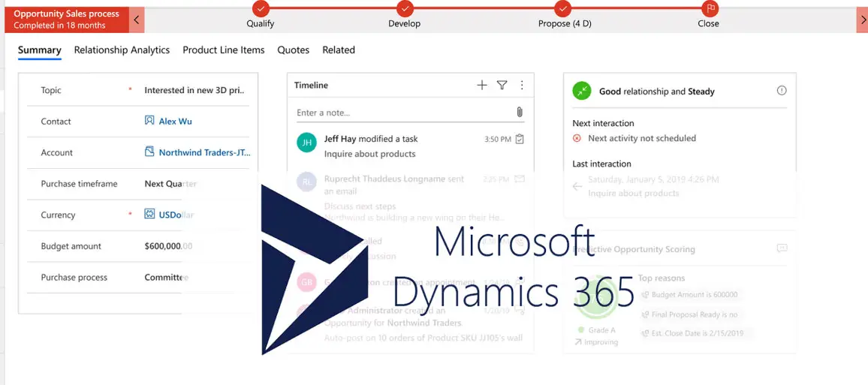Image resolution: width=868 pixels, height=385 pixels.
Task: Edit the Topic field value
Action: point(194,90)
